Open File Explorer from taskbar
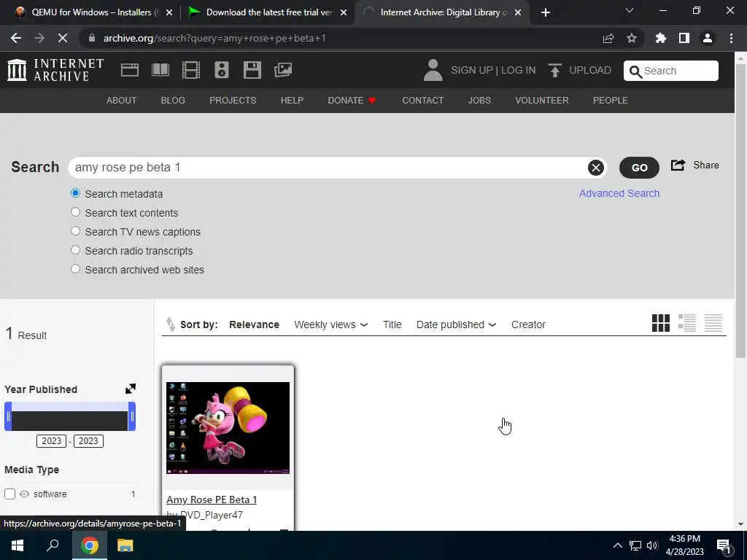Viewport: 747px width, 560px height. pyautogui.click(x=125, y=545)
